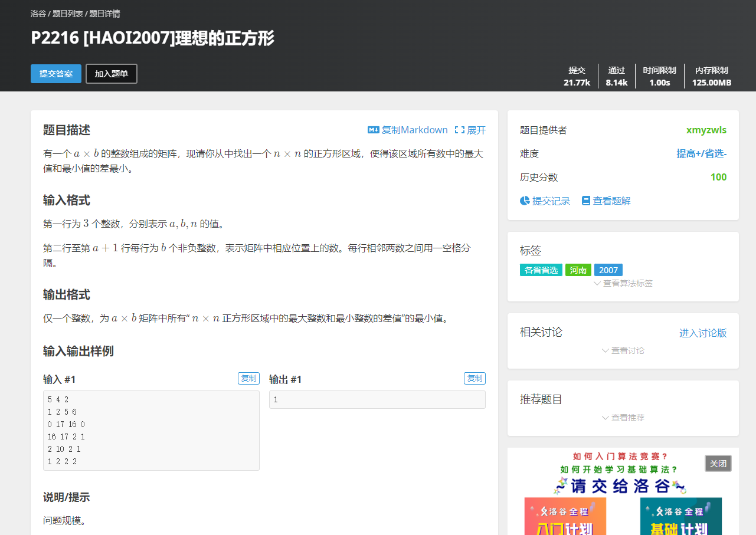Screen dimensions: 756x535
Task: Click the sample output #1 box
Action: [377, 399]
